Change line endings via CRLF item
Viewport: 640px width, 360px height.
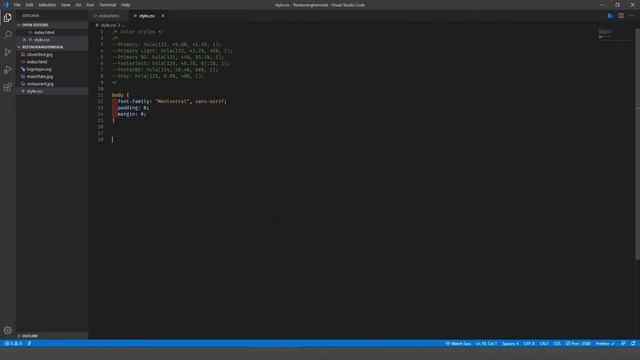point(544,344)
